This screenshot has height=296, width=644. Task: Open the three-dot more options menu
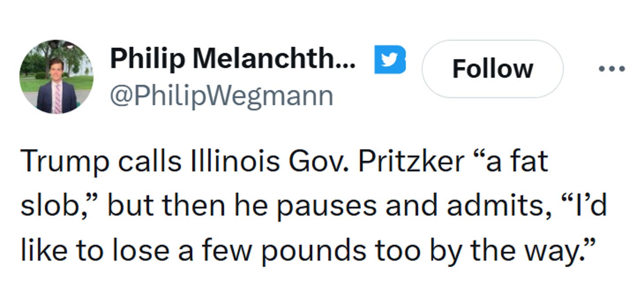(x=612, y=68)
